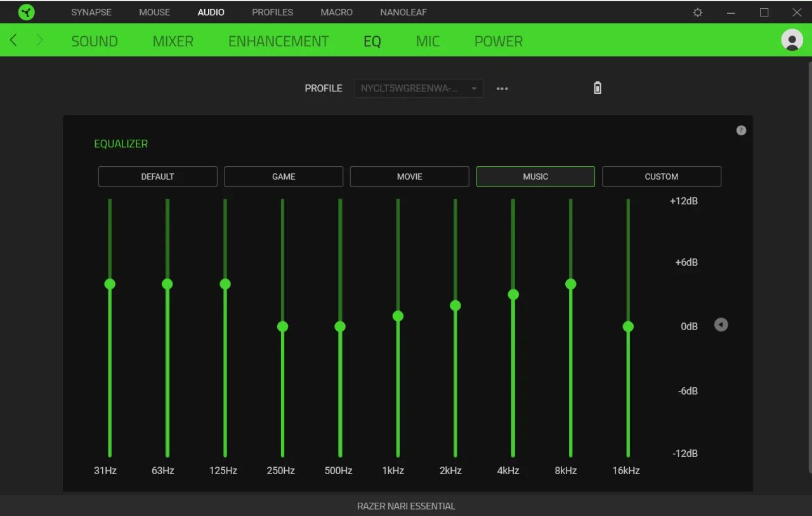Screen dimensions: 812x516
Task: Open the user account avatar
Action: [x=792, y=40]
